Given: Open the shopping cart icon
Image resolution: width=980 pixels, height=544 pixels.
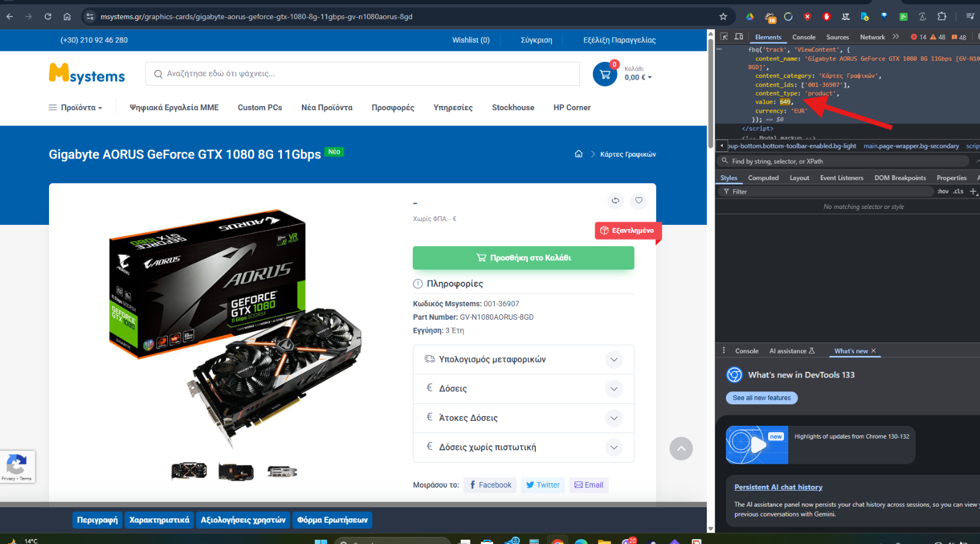Looking at the screenshot, I should pyautogui.click(x=605, y=74).
